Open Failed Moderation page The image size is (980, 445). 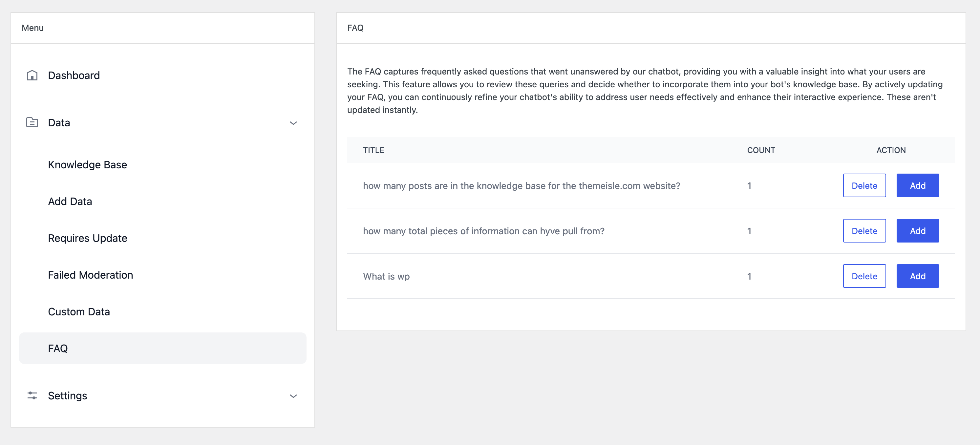click(x=91, y=275)
